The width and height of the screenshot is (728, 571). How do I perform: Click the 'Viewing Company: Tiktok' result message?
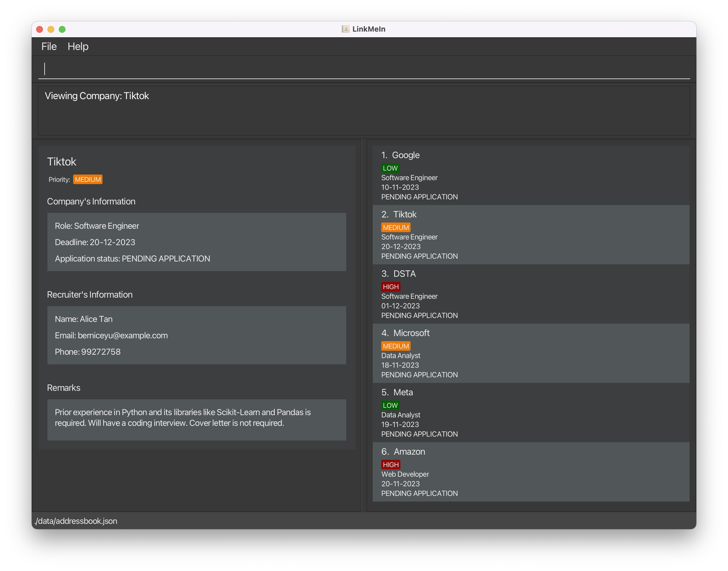(x=97, y=96)
